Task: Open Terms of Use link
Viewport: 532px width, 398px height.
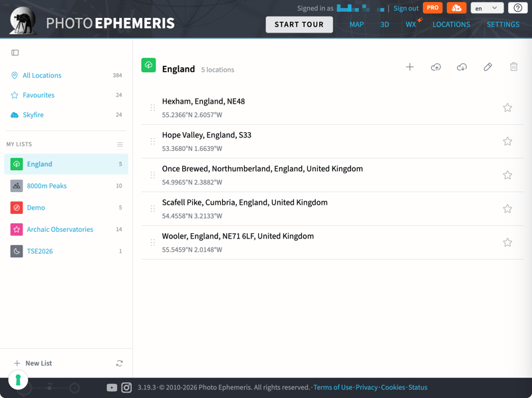Action: coord(333,387)
